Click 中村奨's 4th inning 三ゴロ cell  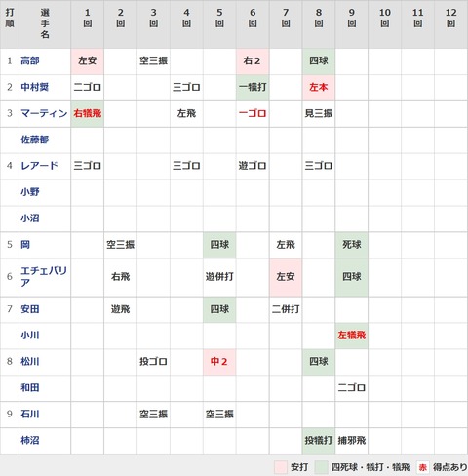coord(186,88)
